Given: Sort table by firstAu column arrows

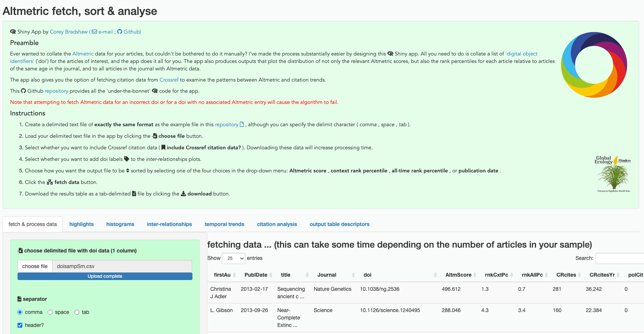Looking at the screenshot, I should (x=235, y=275).
